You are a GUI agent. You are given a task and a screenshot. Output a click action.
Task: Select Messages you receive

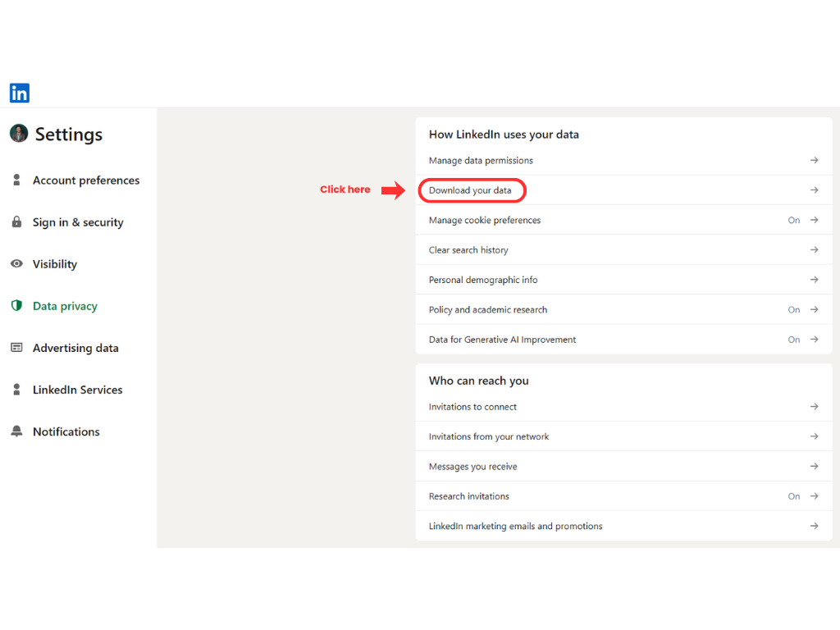623,467
